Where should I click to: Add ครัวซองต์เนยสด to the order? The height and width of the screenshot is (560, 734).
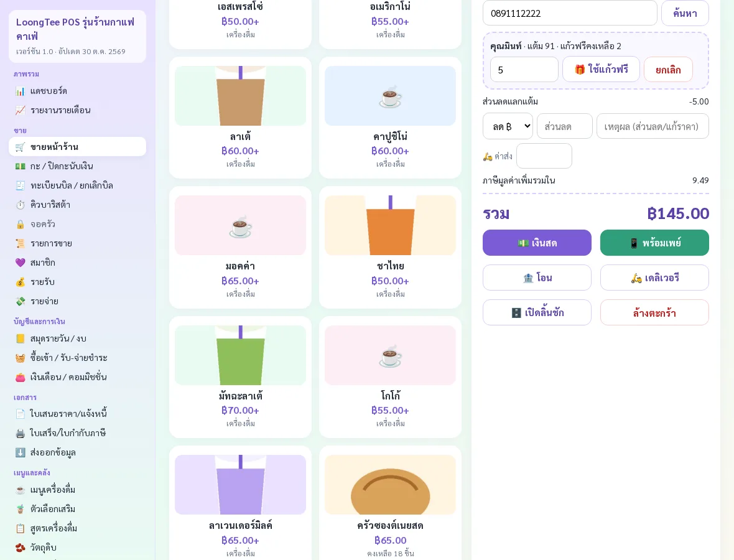click(x=390, y=503)
